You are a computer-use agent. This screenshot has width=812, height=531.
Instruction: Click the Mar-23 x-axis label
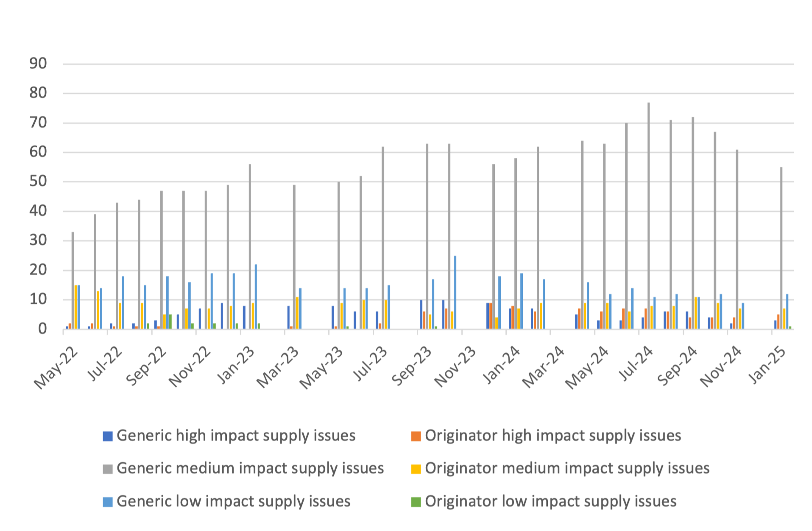[278, 367]
